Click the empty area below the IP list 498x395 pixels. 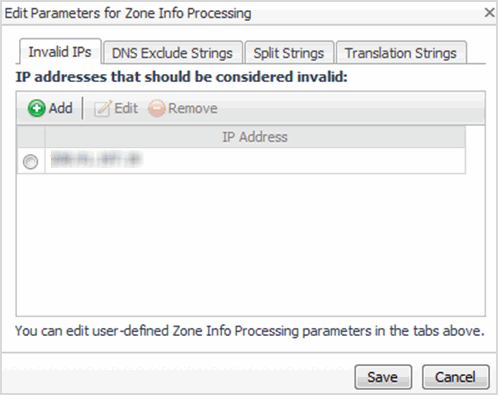click(250, 244)
